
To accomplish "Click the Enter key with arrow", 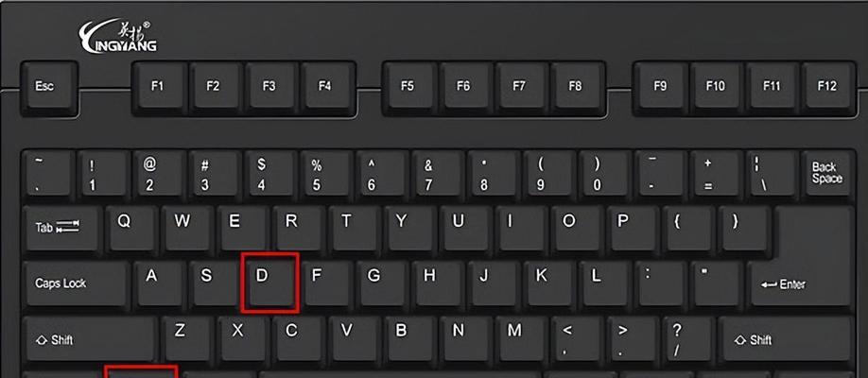I will pyautogui.click(x=800, y=285).
